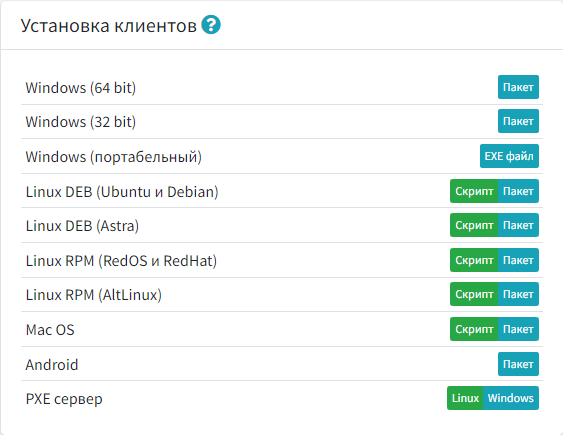Download Windows 32 bit Пакет

coord(518,121)
